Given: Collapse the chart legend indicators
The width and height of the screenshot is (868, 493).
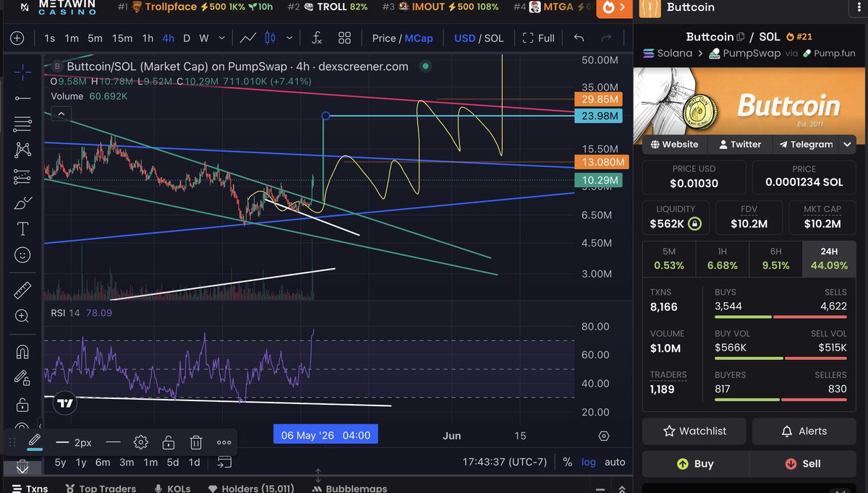Looking at the screenshot, I should 61,113.
